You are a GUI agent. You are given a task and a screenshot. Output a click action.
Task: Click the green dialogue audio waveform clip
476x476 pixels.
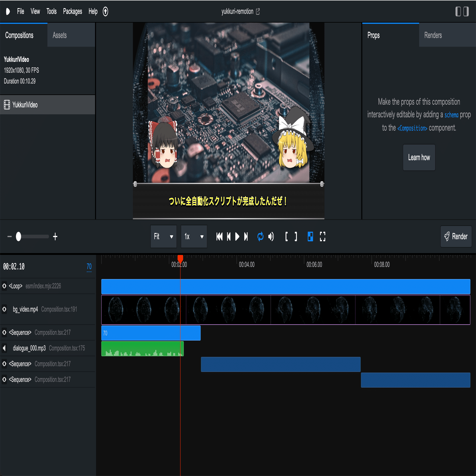point(142,349)
